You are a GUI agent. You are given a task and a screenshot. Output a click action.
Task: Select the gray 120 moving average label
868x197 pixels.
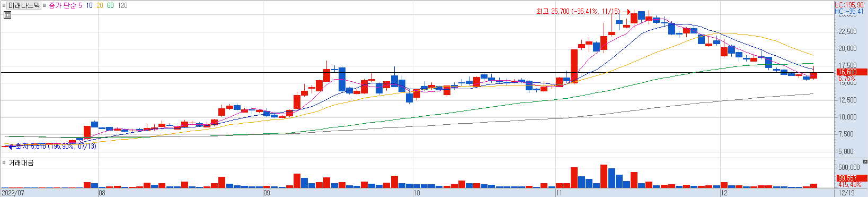122,5
